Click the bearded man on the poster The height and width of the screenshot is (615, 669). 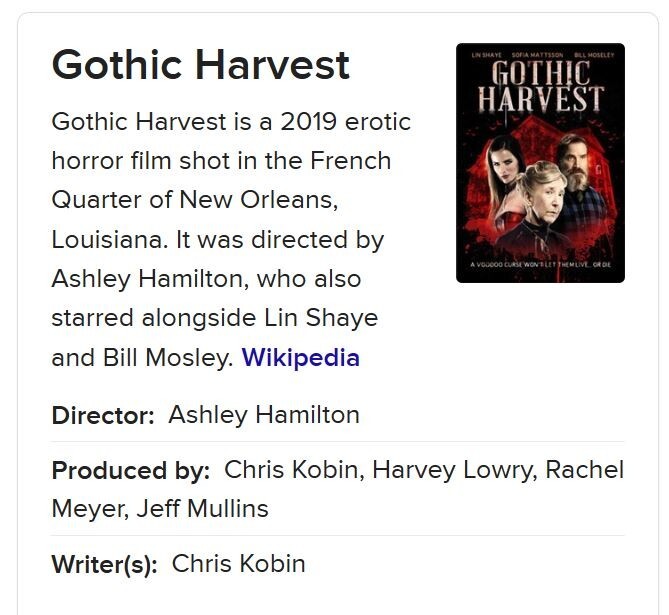581,173
